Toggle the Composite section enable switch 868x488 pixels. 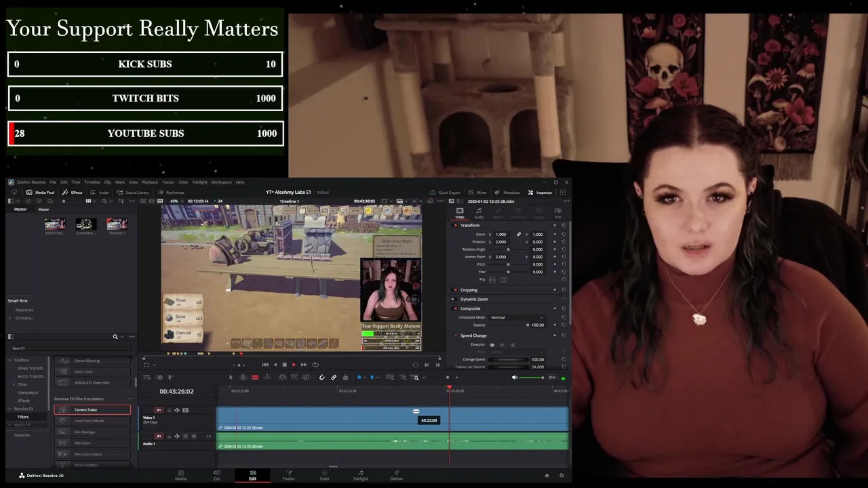click(455, 308)
